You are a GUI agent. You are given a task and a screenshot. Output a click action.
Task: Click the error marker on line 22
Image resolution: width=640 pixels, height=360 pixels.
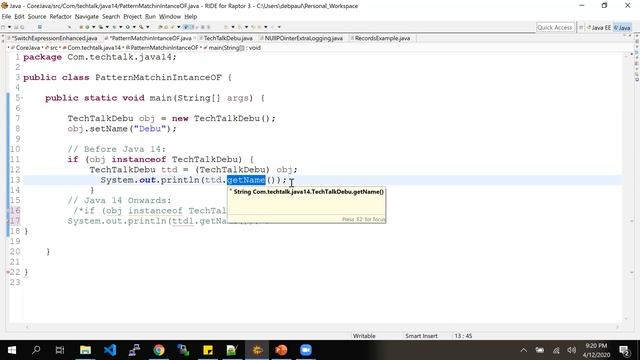pos(8,272)
